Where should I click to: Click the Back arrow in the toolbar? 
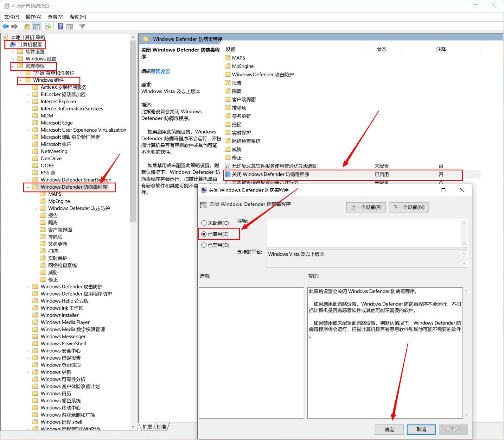tap(5, 27)
